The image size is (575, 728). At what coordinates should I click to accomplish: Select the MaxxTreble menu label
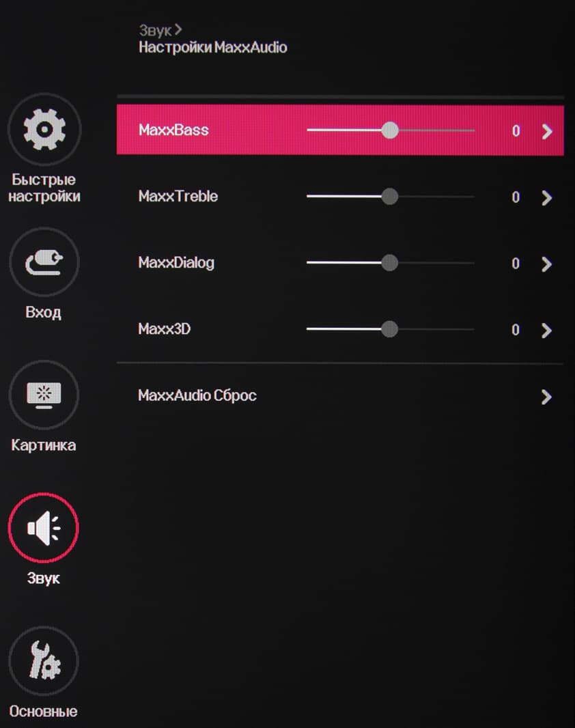pos(178,197)
